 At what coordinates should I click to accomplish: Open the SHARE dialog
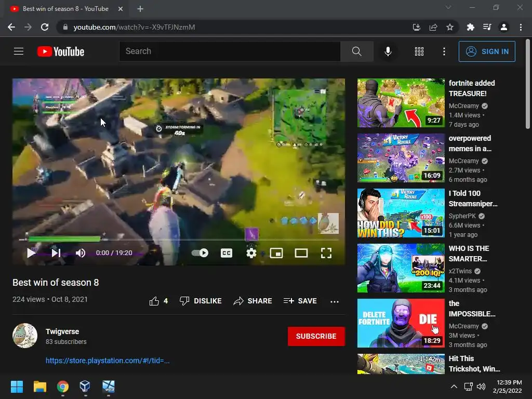click(x=253, y=301)
